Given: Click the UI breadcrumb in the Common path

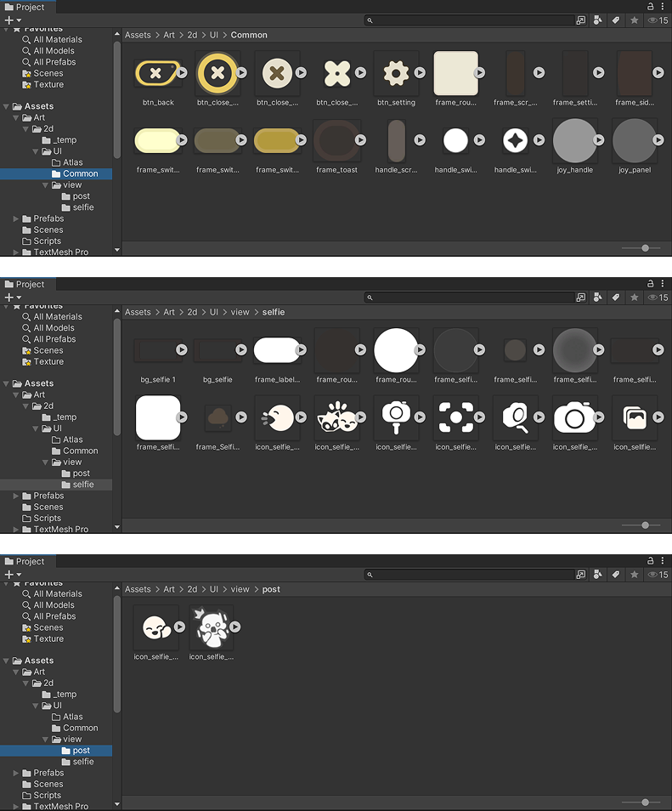Looking at the screenshot, I should pos(214,35).
